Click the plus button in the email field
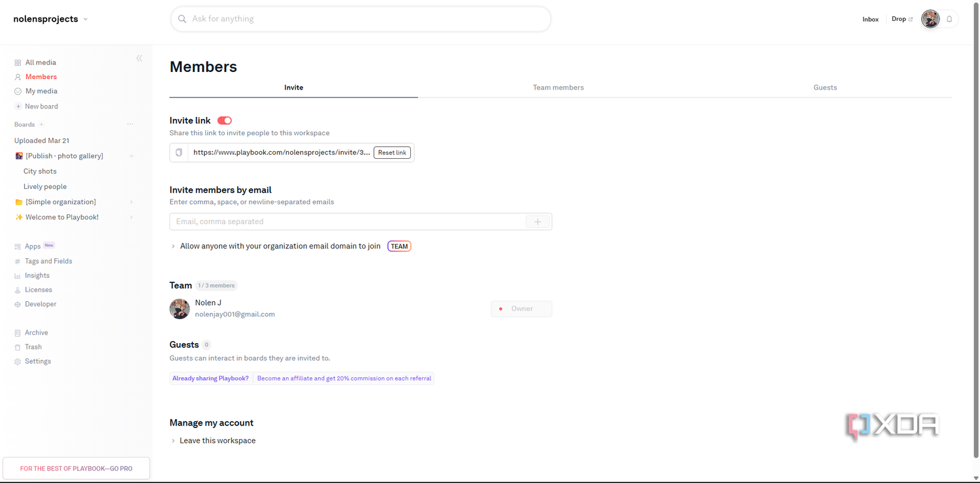This screenshot has height=483, width=980. click(x=538, y=222)
